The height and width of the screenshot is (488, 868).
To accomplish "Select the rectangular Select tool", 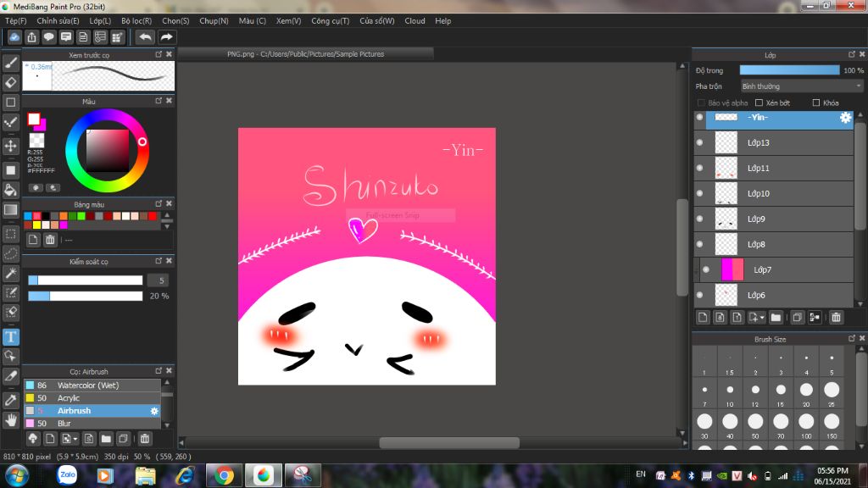I will tap(10, 234).
